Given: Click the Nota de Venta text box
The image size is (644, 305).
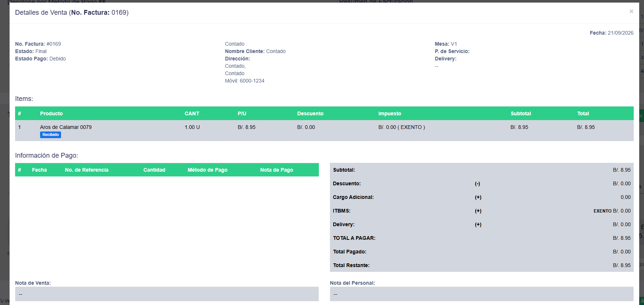Looking at the screenshot, I should click(x=167, y=294).
